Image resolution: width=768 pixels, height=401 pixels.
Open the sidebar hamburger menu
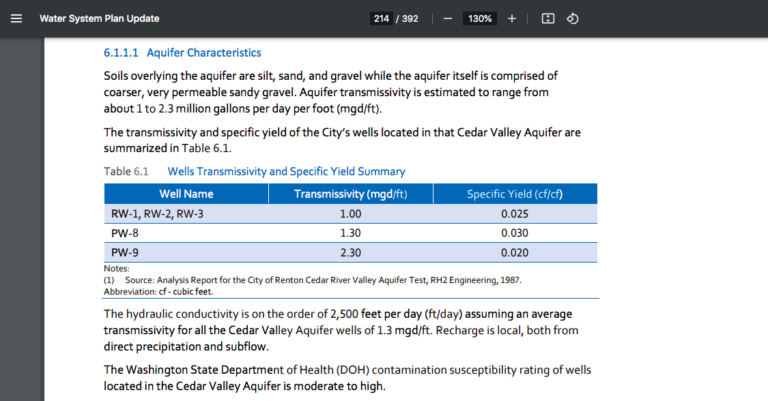[16, 18]
